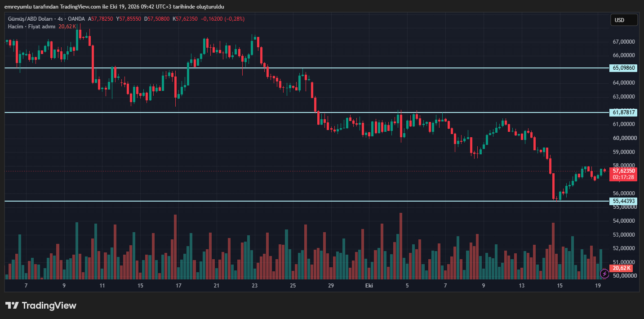Click the 63,00000 price axis label
The height and width of the screenshot is (319, 644).
point(624,97)
